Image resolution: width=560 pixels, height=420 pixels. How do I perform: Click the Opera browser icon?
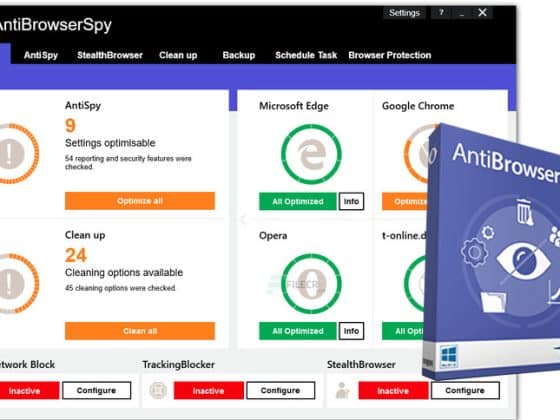311,284
